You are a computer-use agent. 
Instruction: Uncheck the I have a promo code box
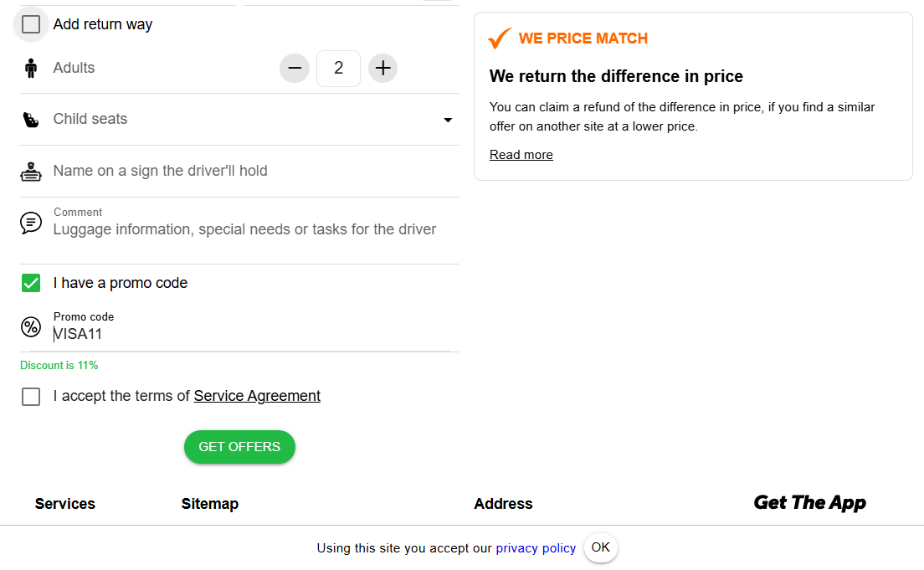pos(31,283)
